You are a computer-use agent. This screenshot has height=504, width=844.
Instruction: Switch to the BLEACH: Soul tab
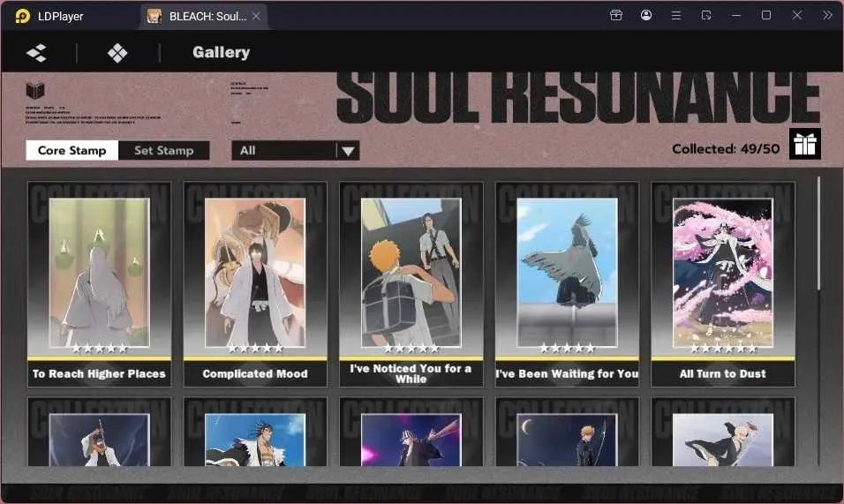click(x=203, y=16)
